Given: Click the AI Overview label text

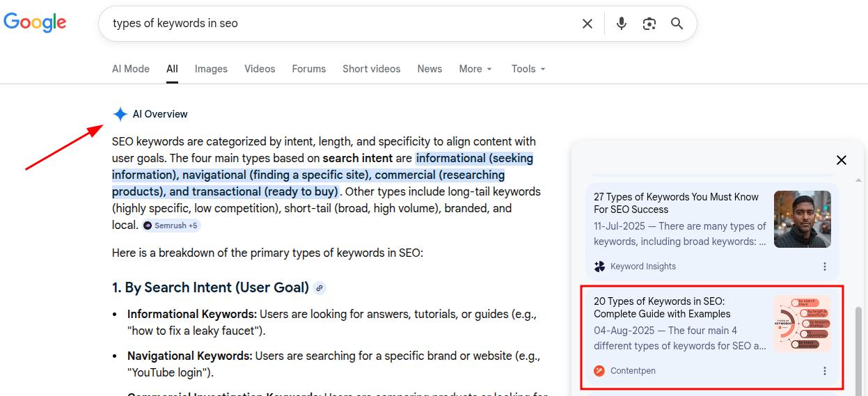Looking at the screenshot, I should pyautogui.click(x=160, y=114).
